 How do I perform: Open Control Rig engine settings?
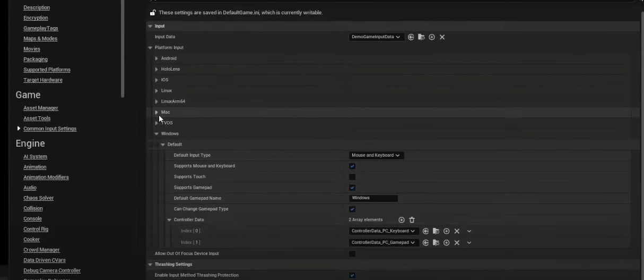click(36, 230)
